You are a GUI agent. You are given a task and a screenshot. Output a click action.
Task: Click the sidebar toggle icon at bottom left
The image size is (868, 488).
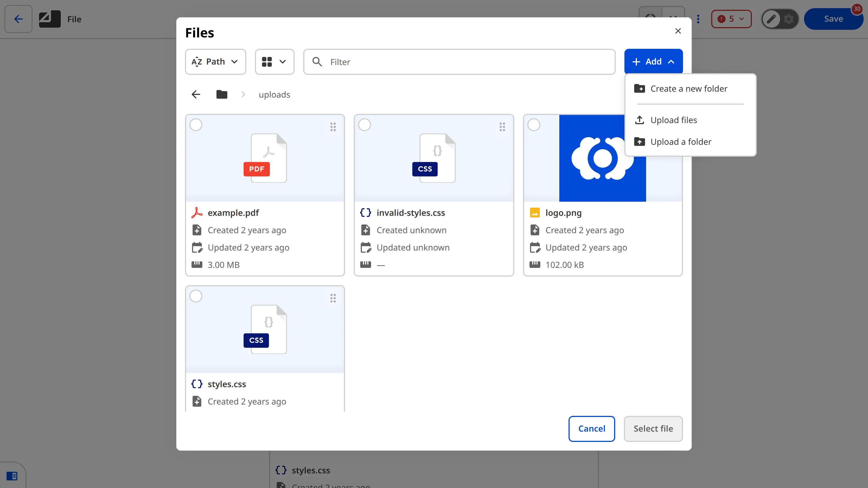point(12,476)
